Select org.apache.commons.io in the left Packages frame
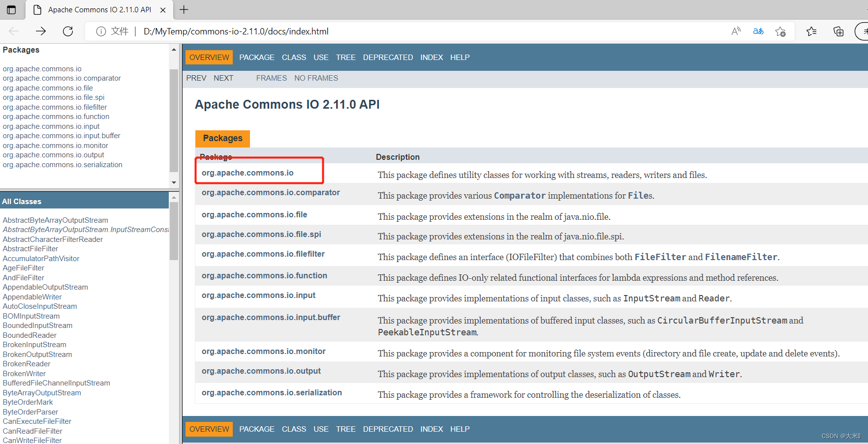The height and width of the screenshot is (444, 868). (42, 69)
